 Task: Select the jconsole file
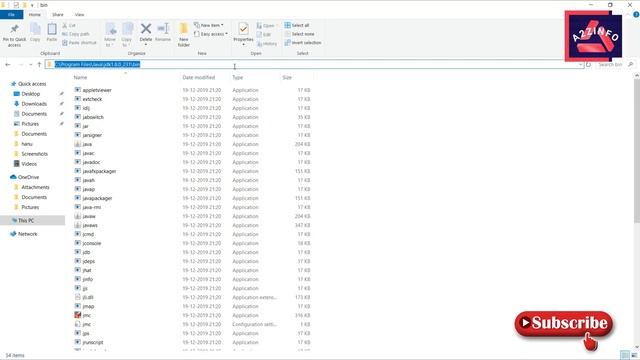[92, 243]
